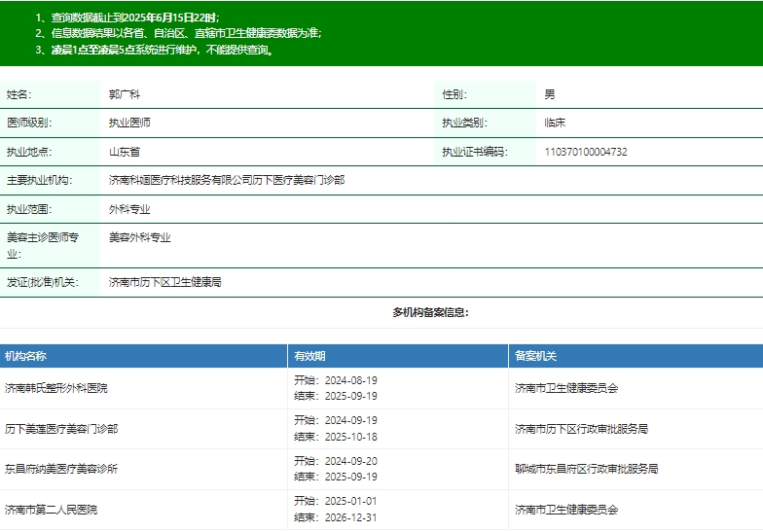The image size is (763, 532).
Task: Select the 历下美莲医疗美容门诊部 row
Action: [x=381, y=429]
